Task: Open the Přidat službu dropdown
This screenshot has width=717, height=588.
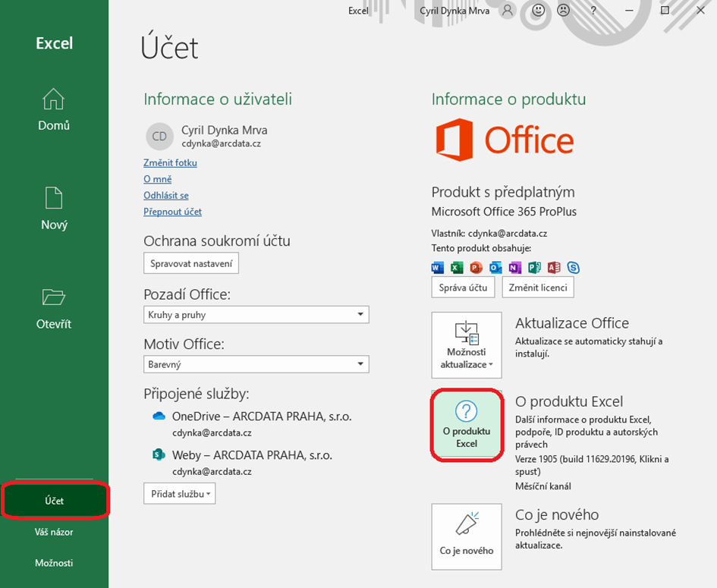Action: click(179, 494)
